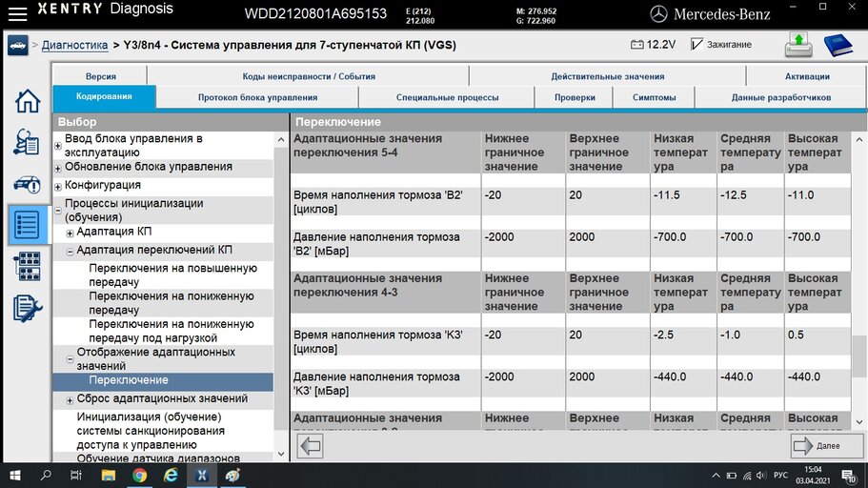
Task: Show hidden system tray icons
Action: 716,476
